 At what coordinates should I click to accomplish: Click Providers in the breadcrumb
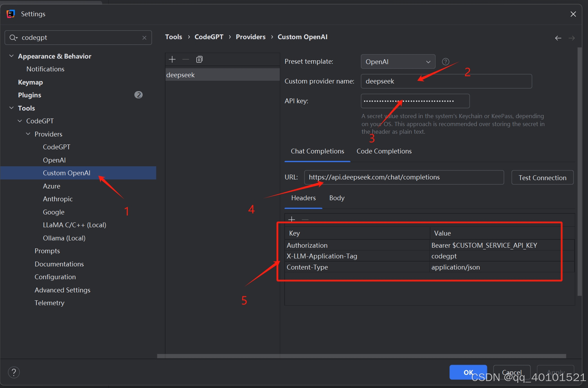click(251, 37)
